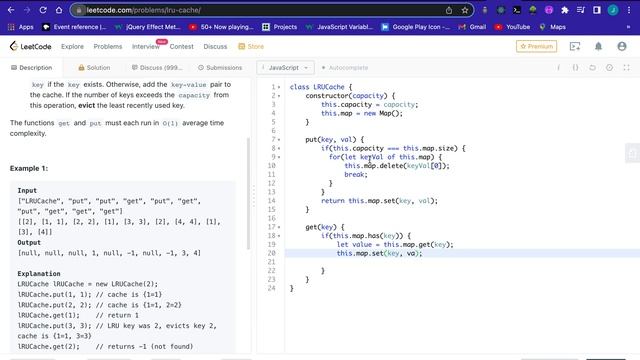Collapse the if block fold at line 18
Screen dimensions: 640x360
[279, 236]
